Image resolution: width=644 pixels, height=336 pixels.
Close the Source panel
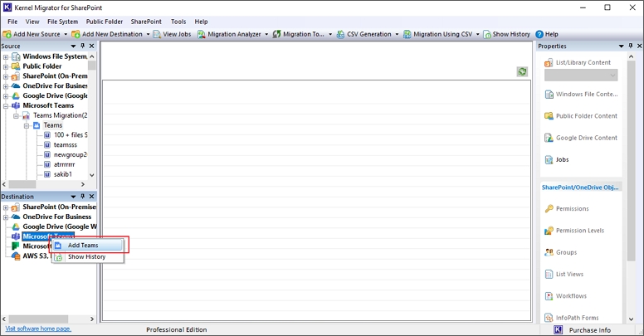pos(91,46)
